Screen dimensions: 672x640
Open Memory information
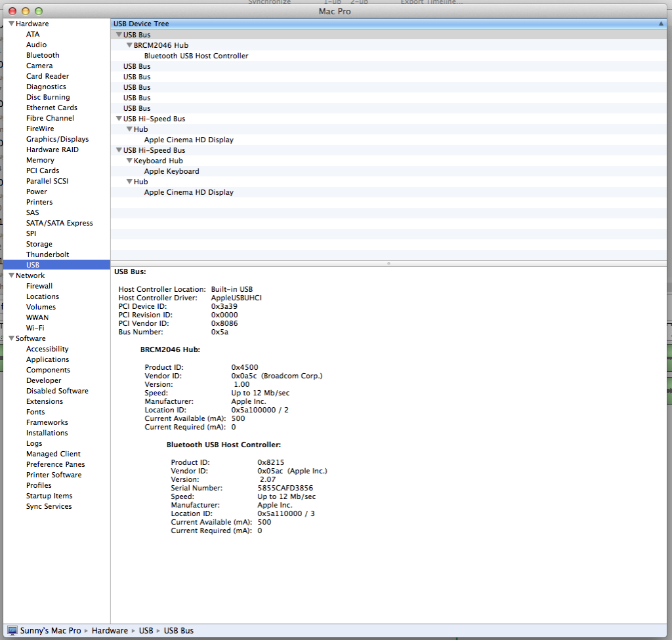coord(40,160)
